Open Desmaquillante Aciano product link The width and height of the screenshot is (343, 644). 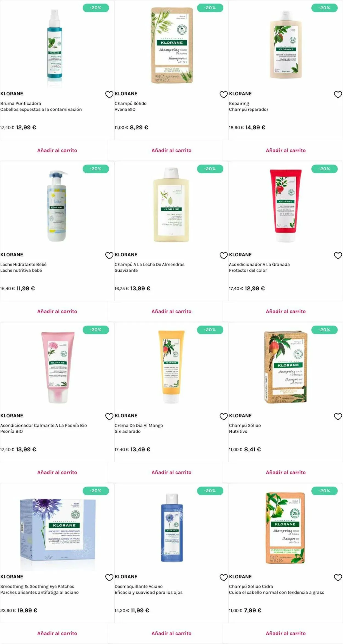pyautogui.click(x=139, y=586)
